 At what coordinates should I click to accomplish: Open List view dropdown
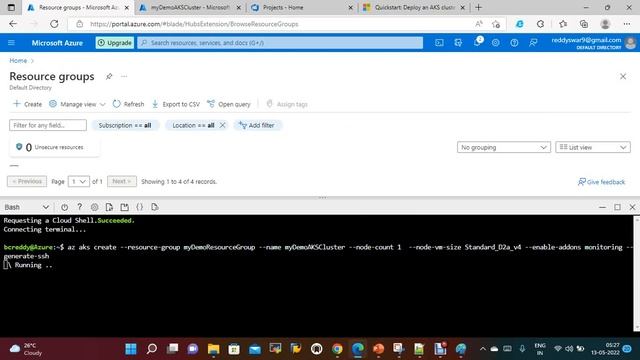[593, 147]
